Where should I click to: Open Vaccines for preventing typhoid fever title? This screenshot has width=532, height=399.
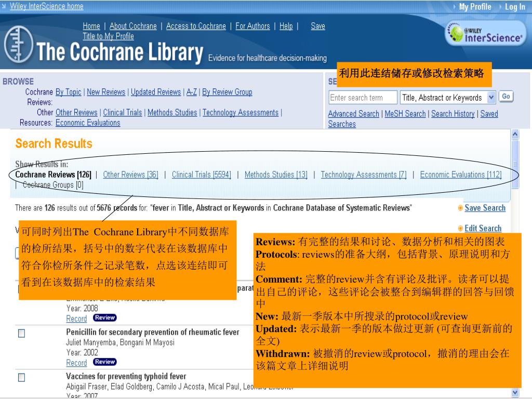pos(126,376)
